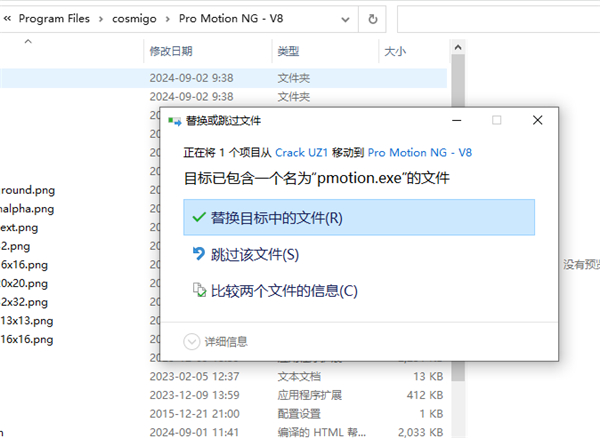Open the address bar history dropdown
The image size is (600, 438).
(x=343, y=18)
